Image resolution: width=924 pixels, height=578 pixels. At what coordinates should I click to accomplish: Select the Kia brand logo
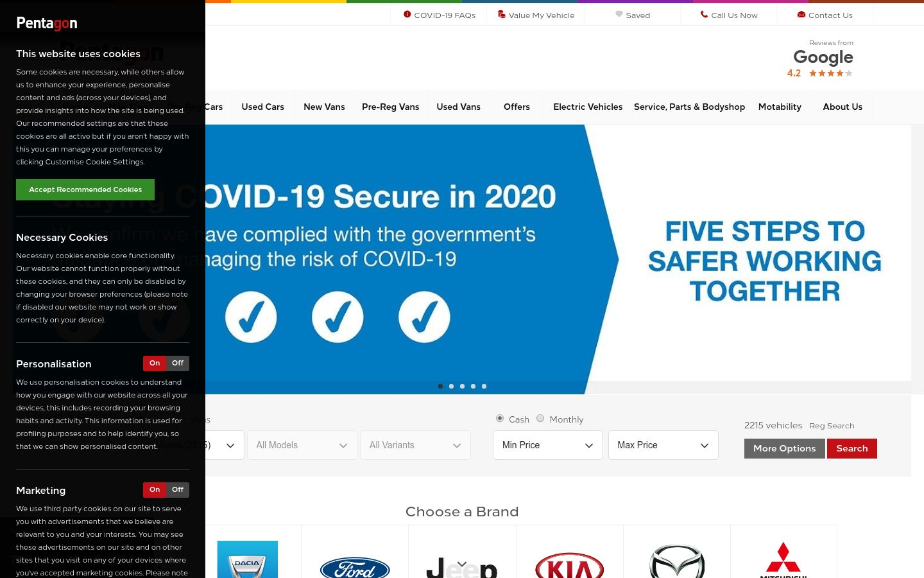(570, 565)
